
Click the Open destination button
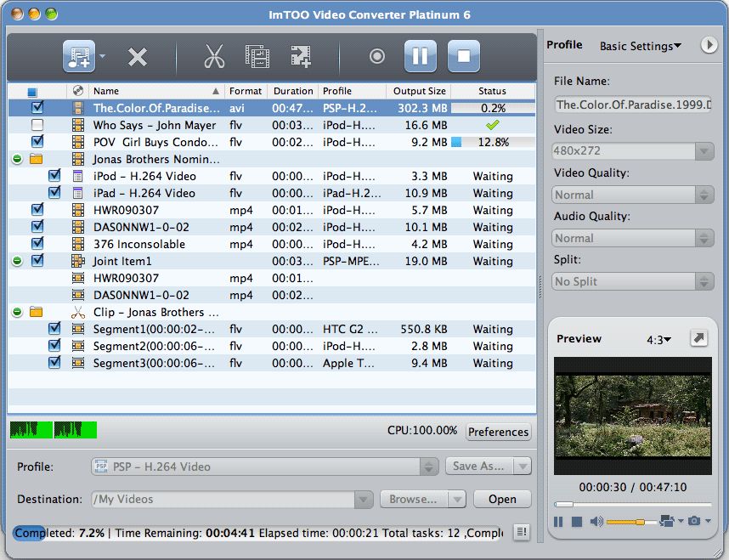pos(502,499)
